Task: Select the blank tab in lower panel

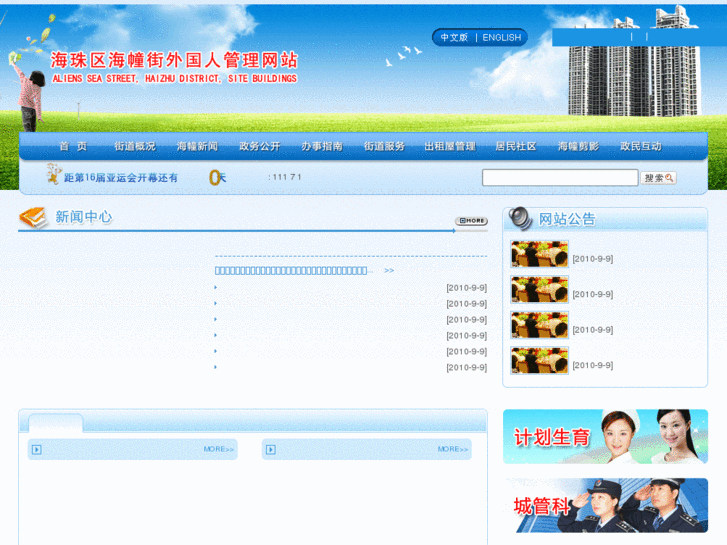Action: [x=56, y=423]
